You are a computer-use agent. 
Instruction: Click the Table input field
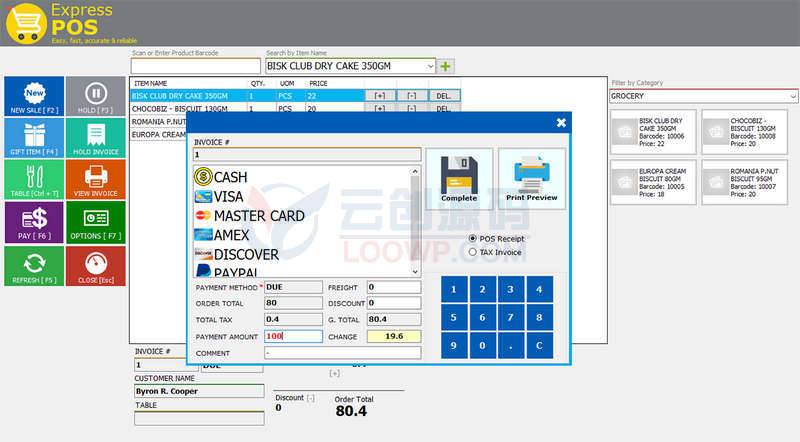(199, 419)
